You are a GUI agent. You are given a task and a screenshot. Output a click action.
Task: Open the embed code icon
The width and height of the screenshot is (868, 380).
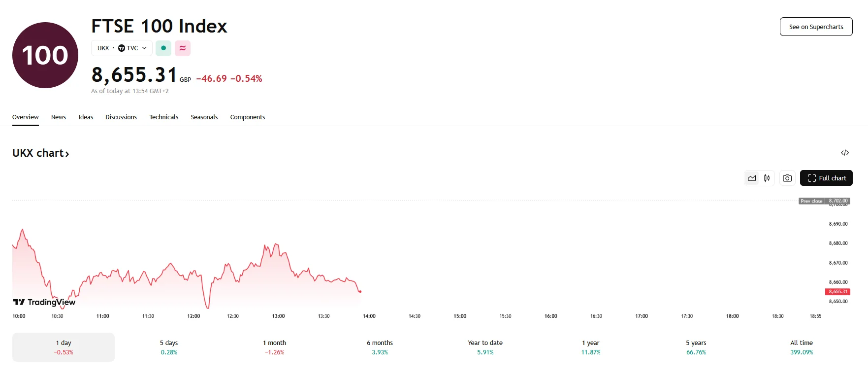(845, 153)
